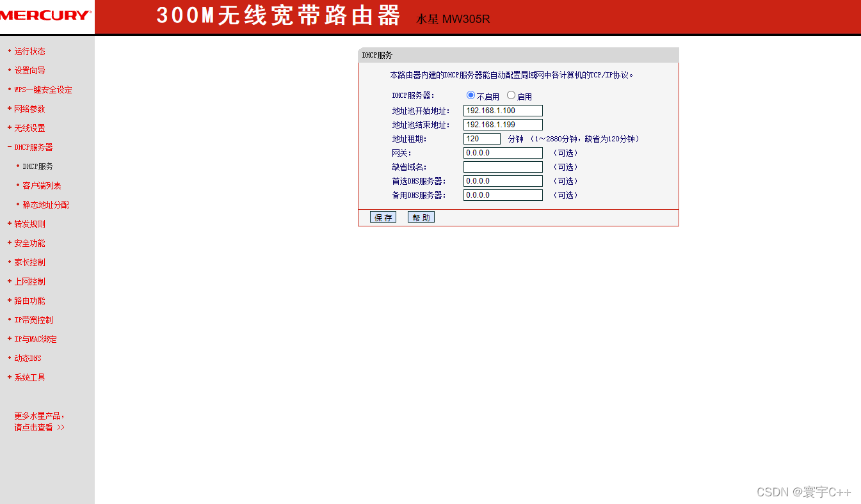The image size is (861, 504).
Task: Click the 缺省域名 input field
Action: [x=503, y=167]
